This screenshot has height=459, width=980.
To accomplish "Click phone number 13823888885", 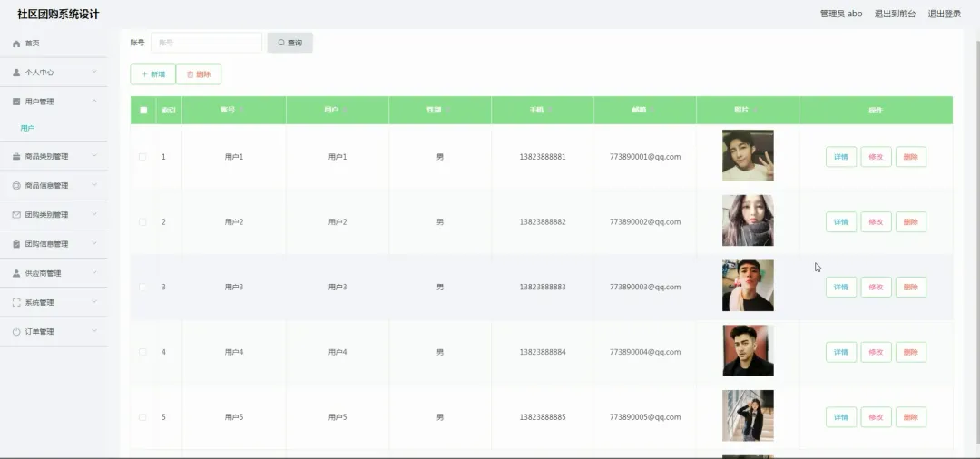I will (x=543, y=416).
